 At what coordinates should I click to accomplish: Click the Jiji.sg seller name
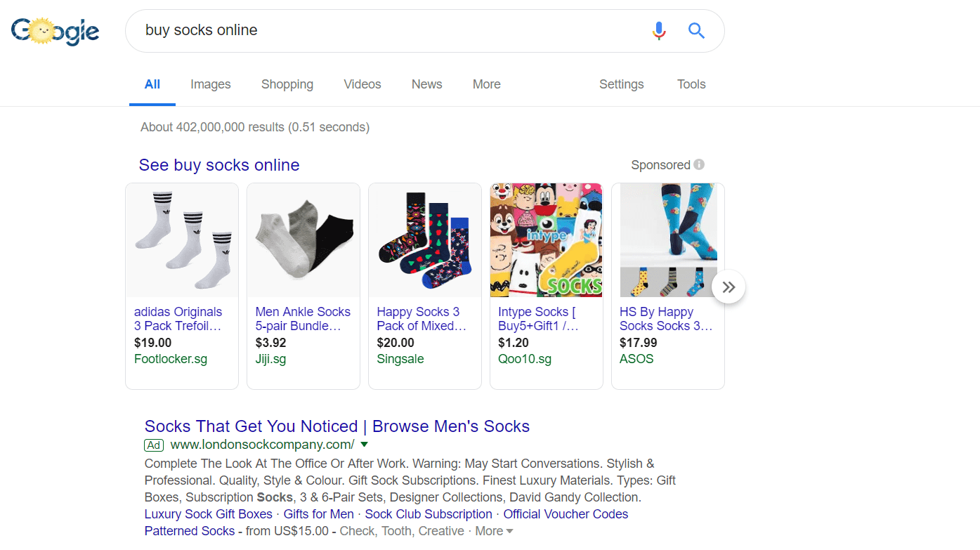click(270, 359)
